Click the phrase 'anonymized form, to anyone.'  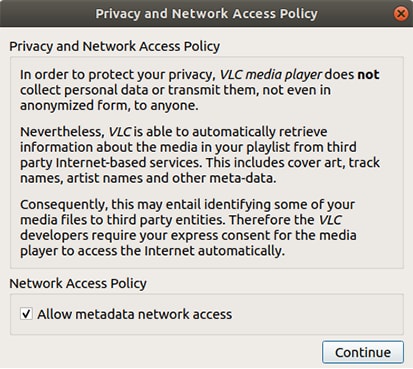point(109,105)
